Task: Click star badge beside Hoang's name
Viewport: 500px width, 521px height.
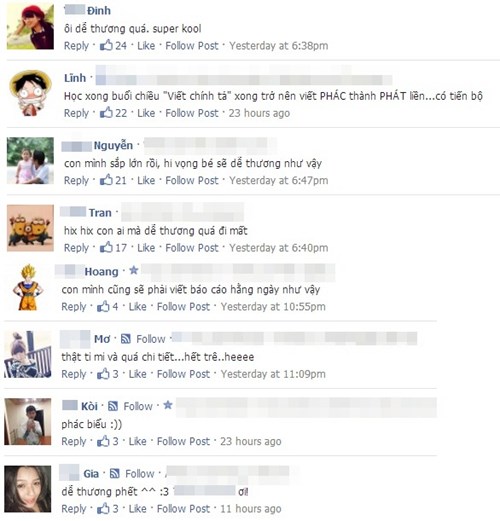Action: pyautogui.click(x=134, y=270)
